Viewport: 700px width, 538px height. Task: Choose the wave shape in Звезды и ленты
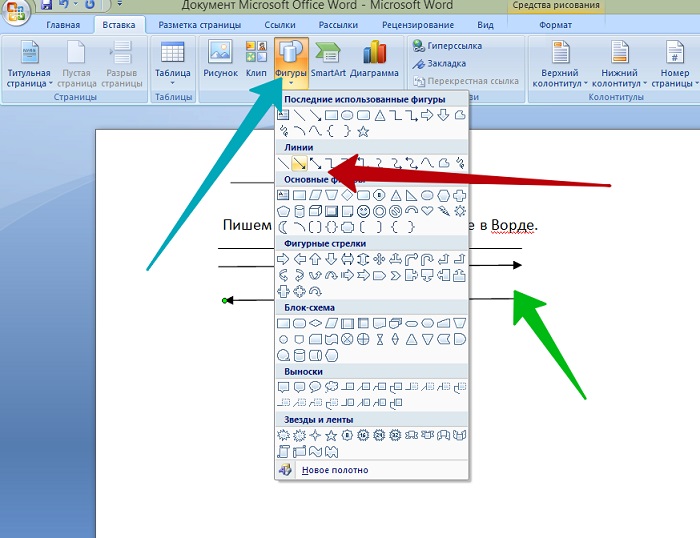pos(315,451)
